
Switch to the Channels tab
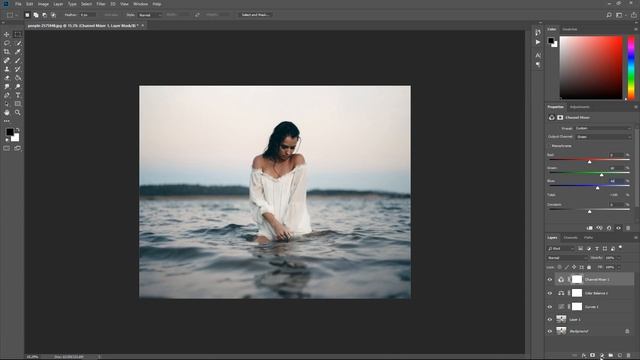pyautogui.click(x=571, y=238)
